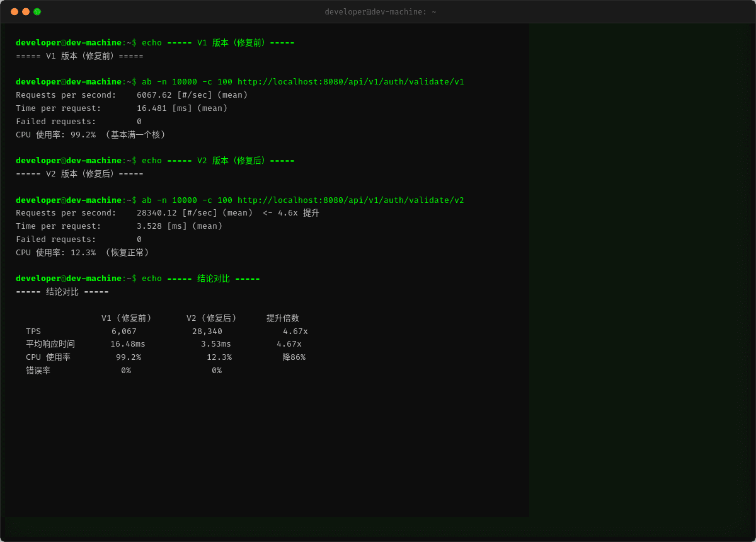
Task: Click the value 16.48ms in table
Action: pos(128,344)
